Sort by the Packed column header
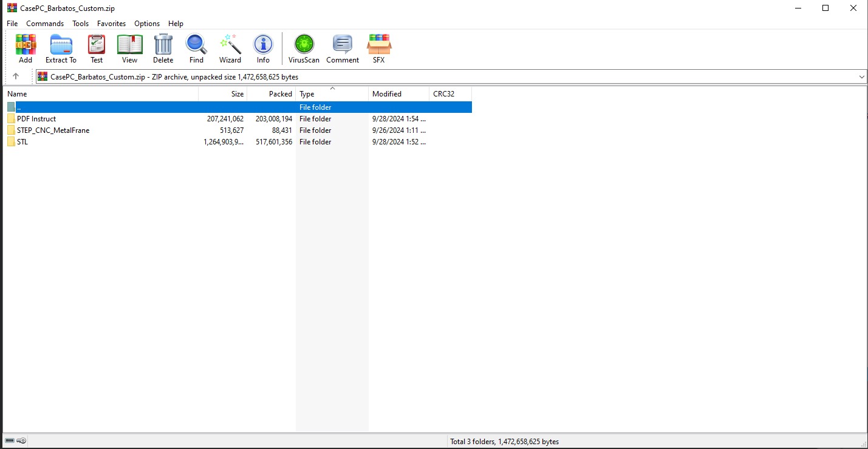The image size is (868, 449). coord(272,94)
